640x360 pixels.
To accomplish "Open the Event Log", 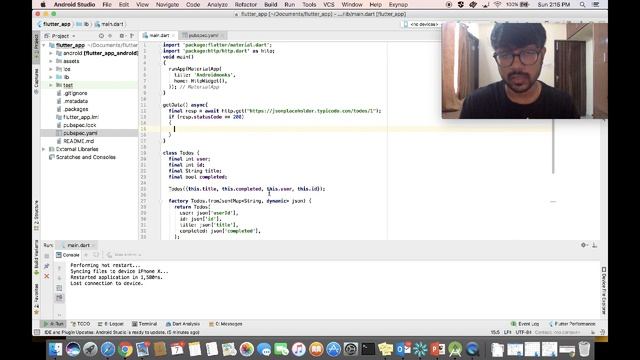I will 525,324.
